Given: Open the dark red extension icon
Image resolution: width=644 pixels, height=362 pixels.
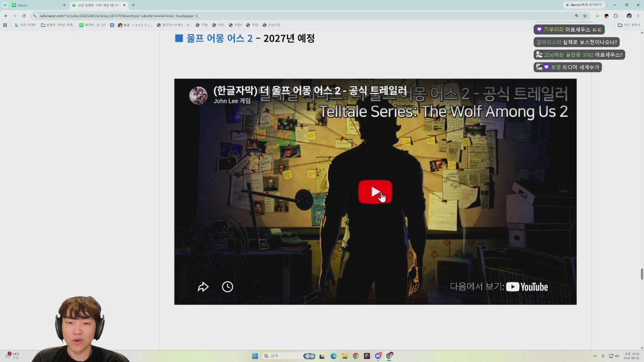Looking at the screenshot, I should [606, 16].
